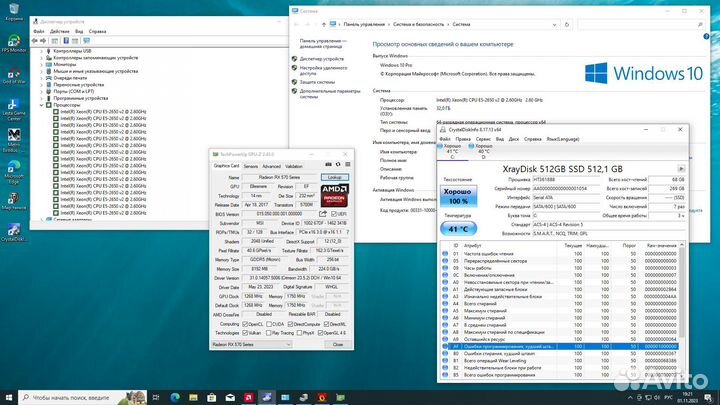Open Сервис menu in CrystalDiskInfo
The height and width of the screenshot is (405, 720).
tap(483, 139)
